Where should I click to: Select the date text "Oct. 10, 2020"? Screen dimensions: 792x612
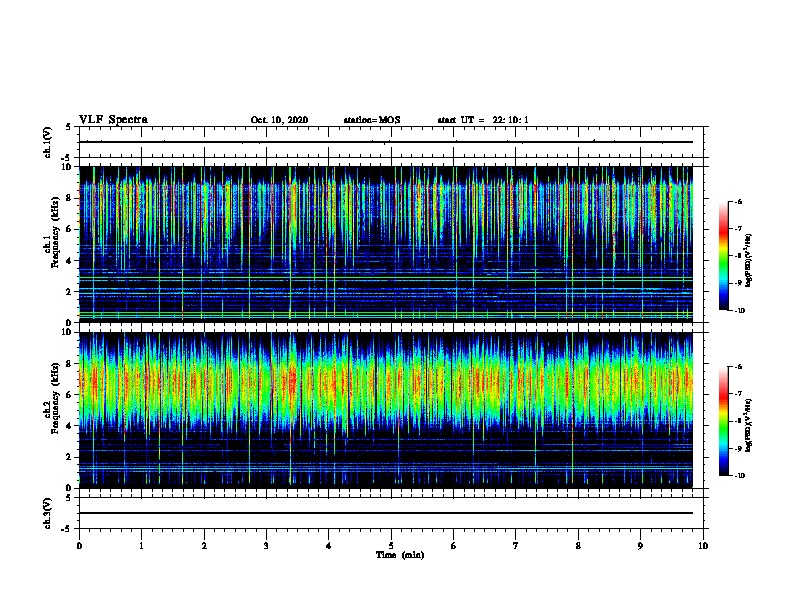click(x=279, y=120)
